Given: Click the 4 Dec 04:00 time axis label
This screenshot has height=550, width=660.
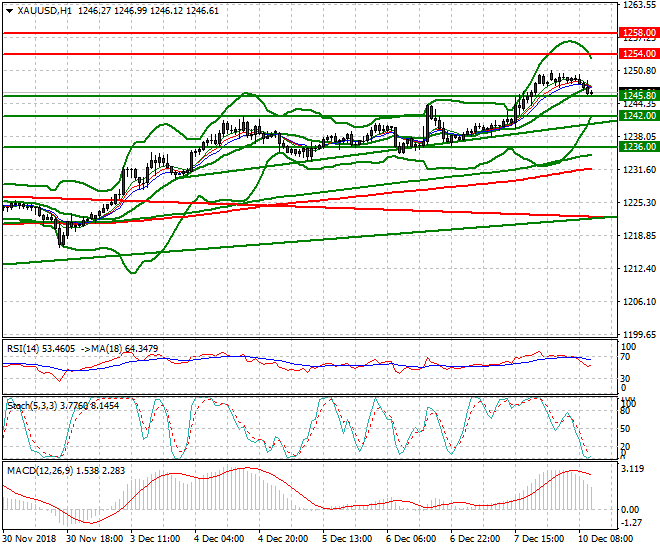Looking at the screenshot, I should pyautogui.click(x=219, y=539).
